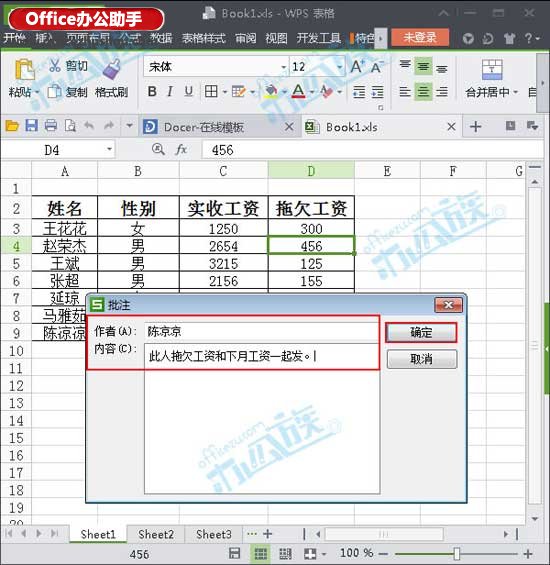Image resolution: width=550 pixels, height=565 pixels.
Task: Click the top vertical align icon
Action: pos(405,65)
